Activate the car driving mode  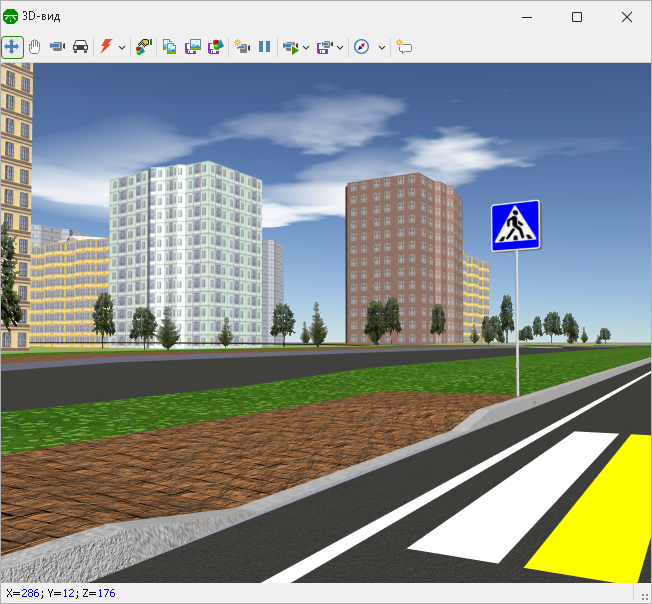(80, 47)
